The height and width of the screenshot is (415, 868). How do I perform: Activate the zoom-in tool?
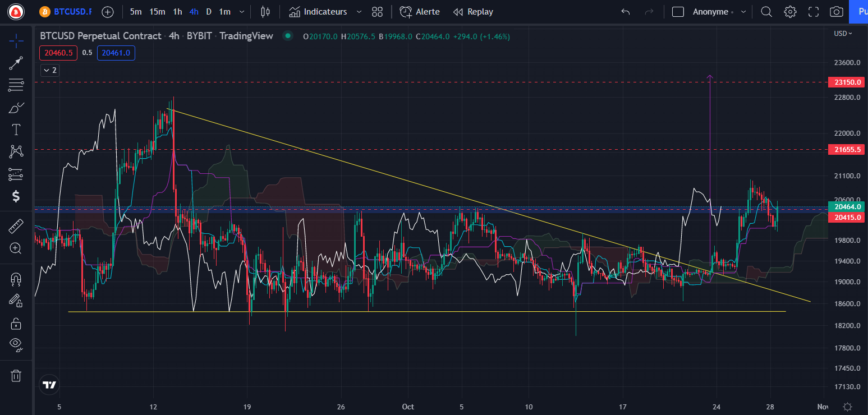click(x=16, y=248)
